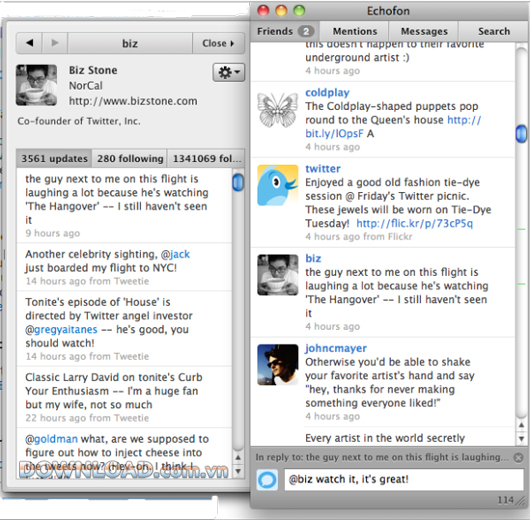The width and height of the screenshot is (530, 520).
Task: Open the johncmayer username link
Action: 336,348
